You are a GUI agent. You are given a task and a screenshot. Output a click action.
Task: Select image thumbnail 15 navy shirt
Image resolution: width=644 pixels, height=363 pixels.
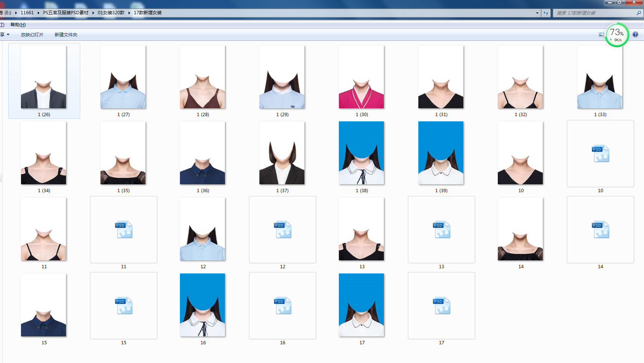43,305
